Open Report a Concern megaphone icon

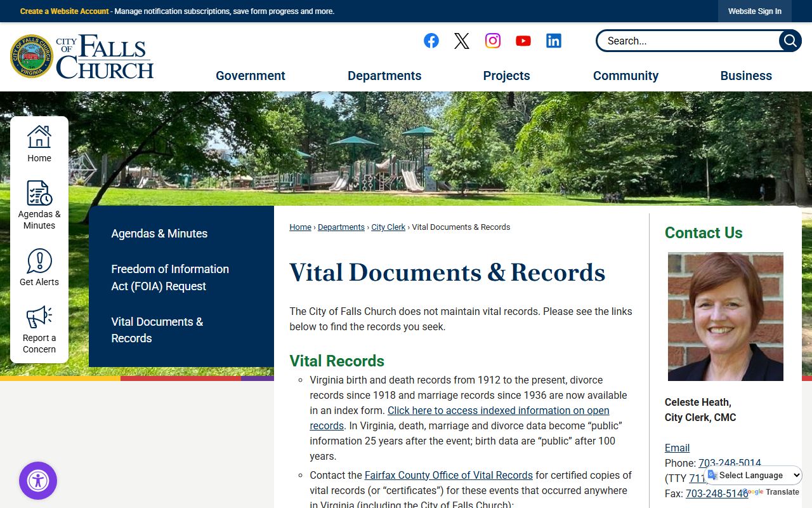point(39,317)
